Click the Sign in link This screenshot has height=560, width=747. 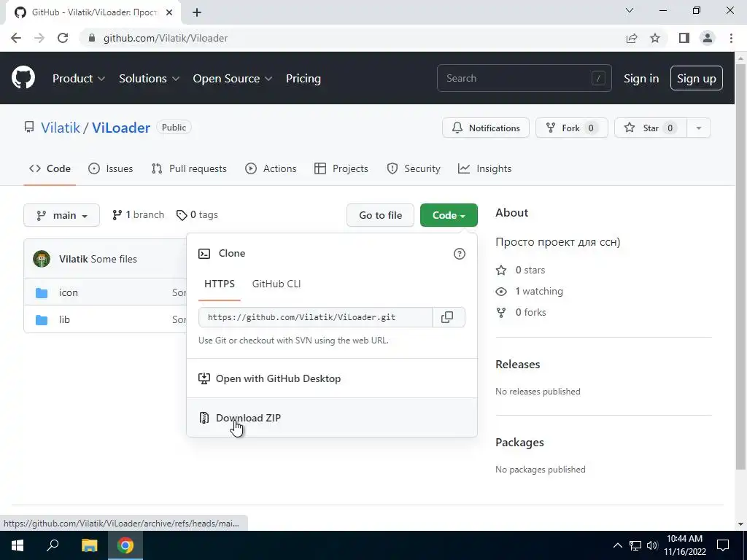coord(641,79)
